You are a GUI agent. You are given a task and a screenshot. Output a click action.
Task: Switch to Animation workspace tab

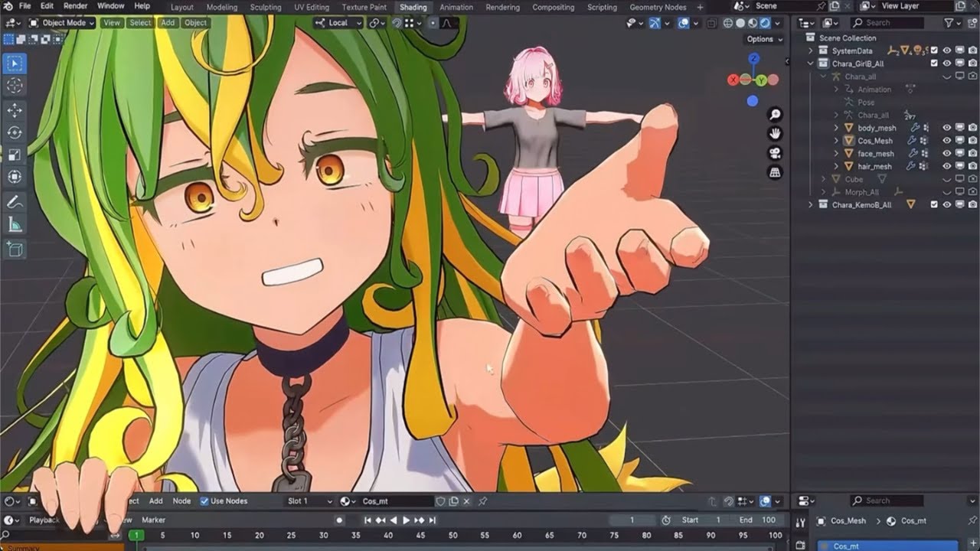456,7
